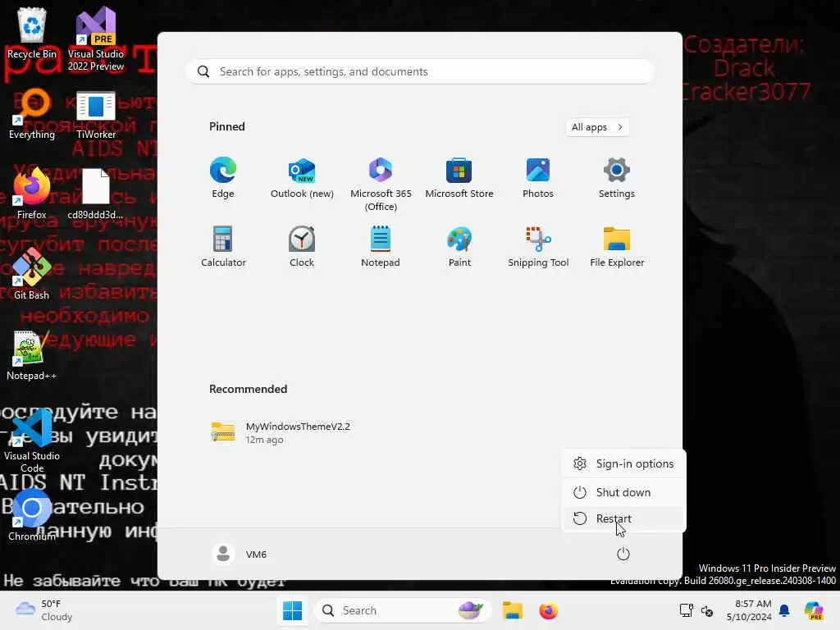
Task: Open the Clock app
Action: click(x=302, y=247)
